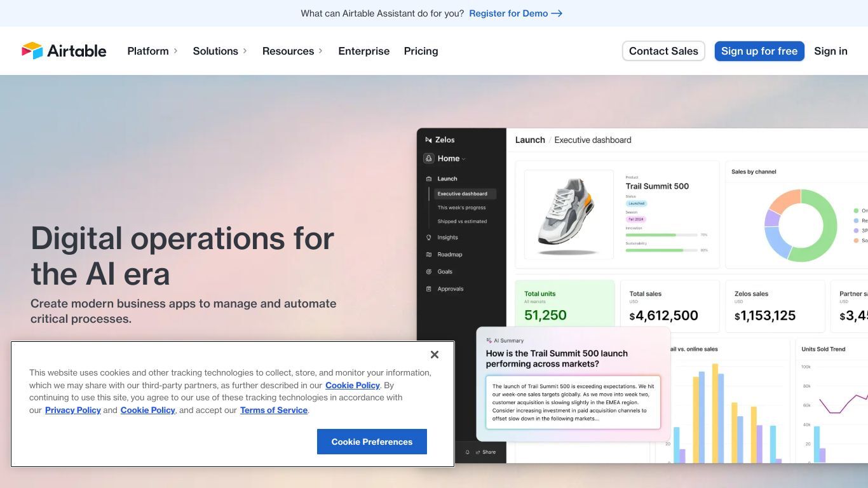Open the second Cookie Policy link after 'and'
The height and width of the screenshot is (488, 868).
point(147,410)
